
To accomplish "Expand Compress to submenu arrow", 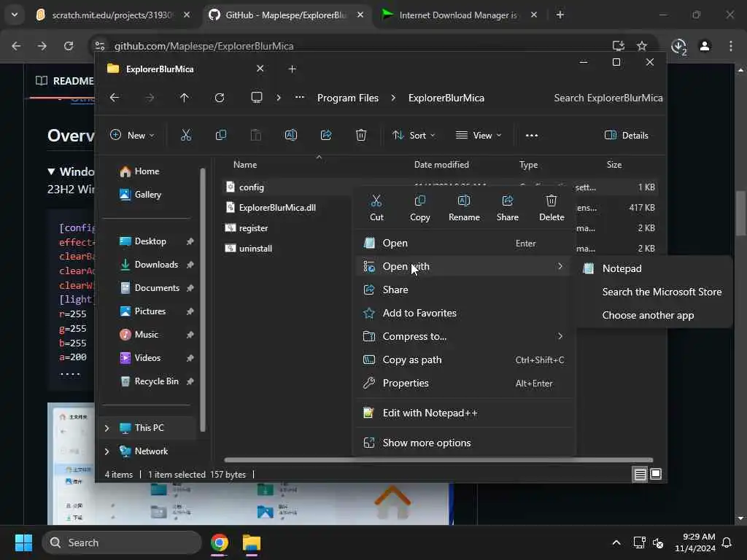I will pos(560,336).
